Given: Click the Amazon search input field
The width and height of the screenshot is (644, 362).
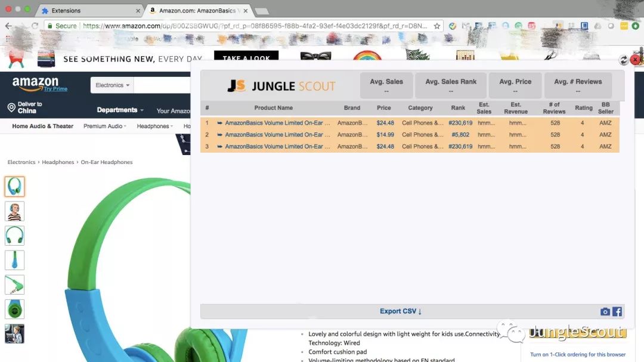Looking at the screenshot, I should click(x=162, y=85).
